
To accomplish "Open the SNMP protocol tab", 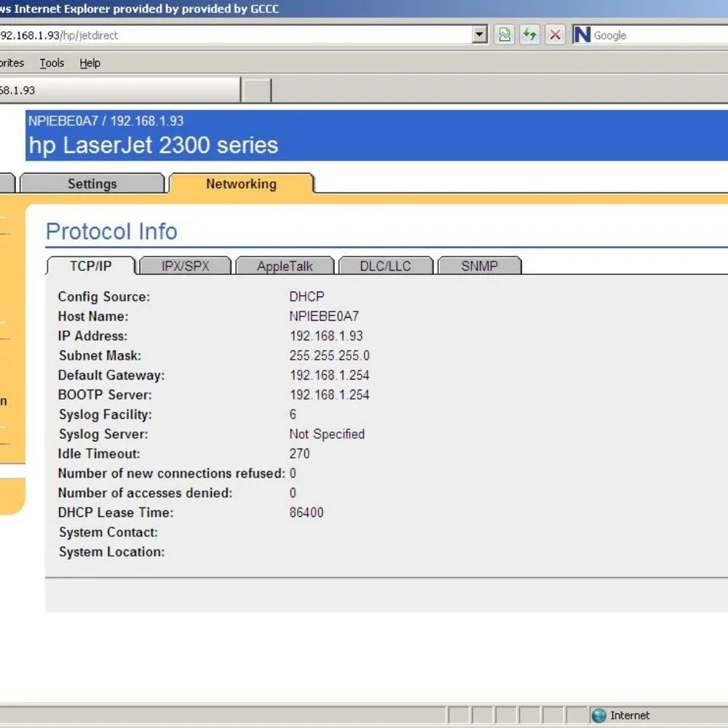I will pyautogui.click(x=480, y=266).
